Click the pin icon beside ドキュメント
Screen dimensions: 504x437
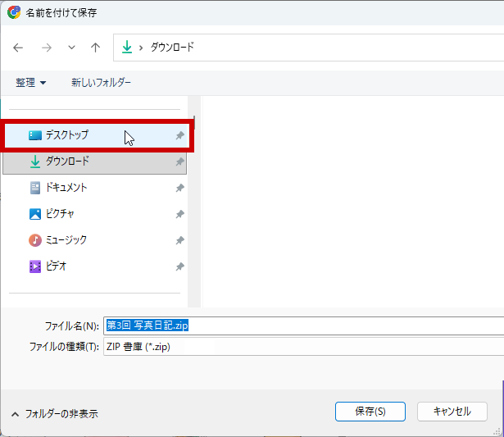point(179,188)
